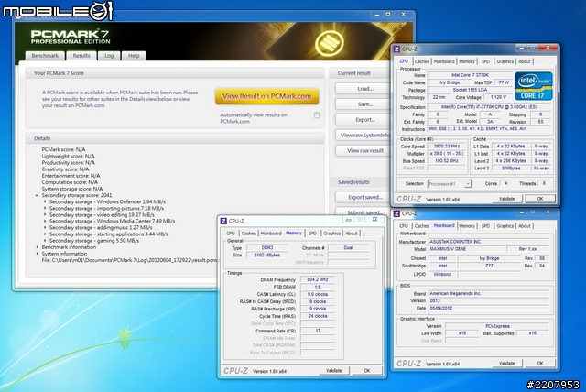Click Validate in Mainboard CPU-Z window
586x392 pixels.
[x=506, y=364]
